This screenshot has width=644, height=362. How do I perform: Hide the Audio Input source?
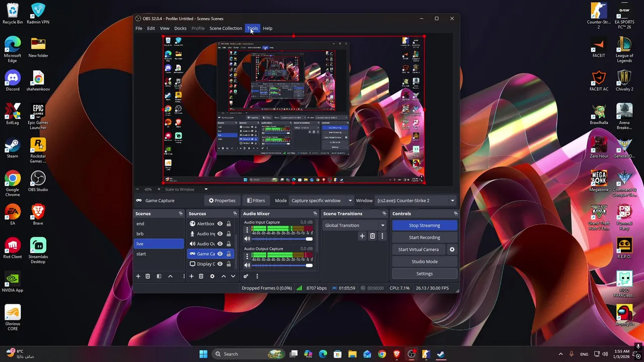tap(220, 234)
